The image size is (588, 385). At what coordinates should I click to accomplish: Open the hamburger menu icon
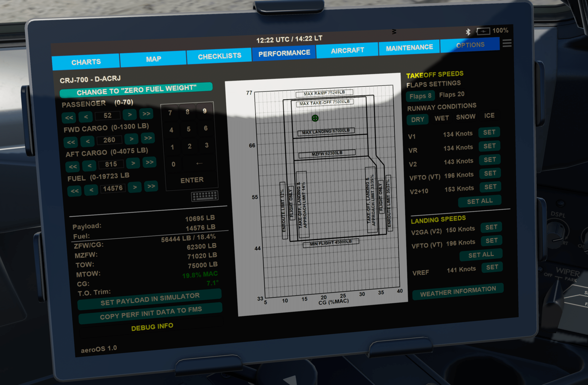click(507, 43)
